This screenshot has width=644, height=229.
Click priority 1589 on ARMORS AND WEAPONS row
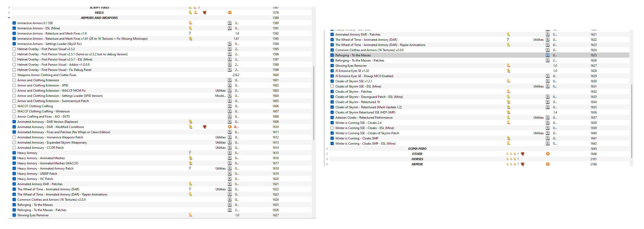tap(276, 18)
